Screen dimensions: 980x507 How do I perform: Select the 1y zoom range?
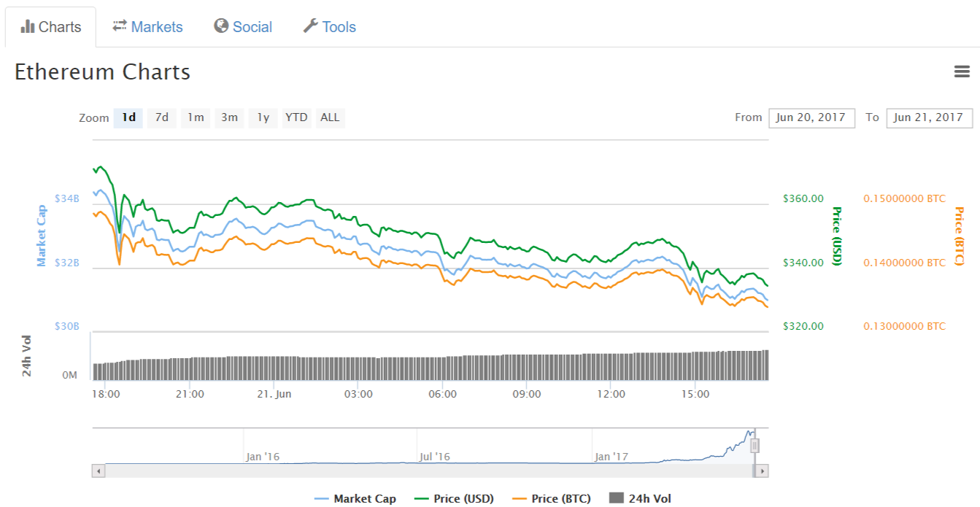pos(263,117)
